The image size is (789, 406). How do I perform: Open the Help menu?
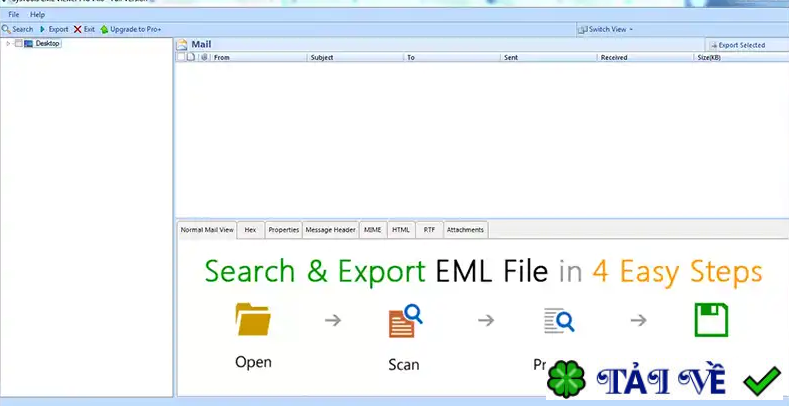pyautogui.click(x=37, y=15)
